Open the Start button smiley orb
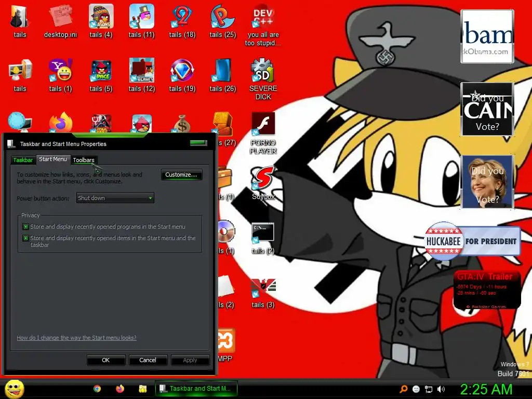Viewport: 532px width, 399px height. [x=14, y=389]
